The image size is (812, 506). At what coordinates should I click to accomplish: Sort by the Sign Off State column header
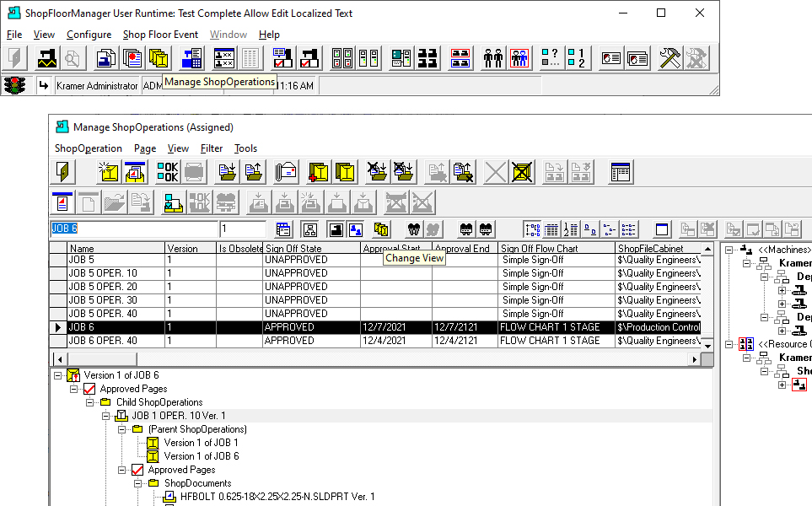(312, 248)
